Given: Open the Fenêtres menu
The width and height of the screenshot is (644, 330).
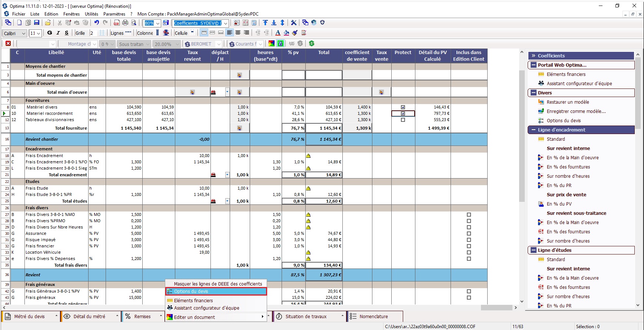Looking at the screenshot, I should click(72, 14).
